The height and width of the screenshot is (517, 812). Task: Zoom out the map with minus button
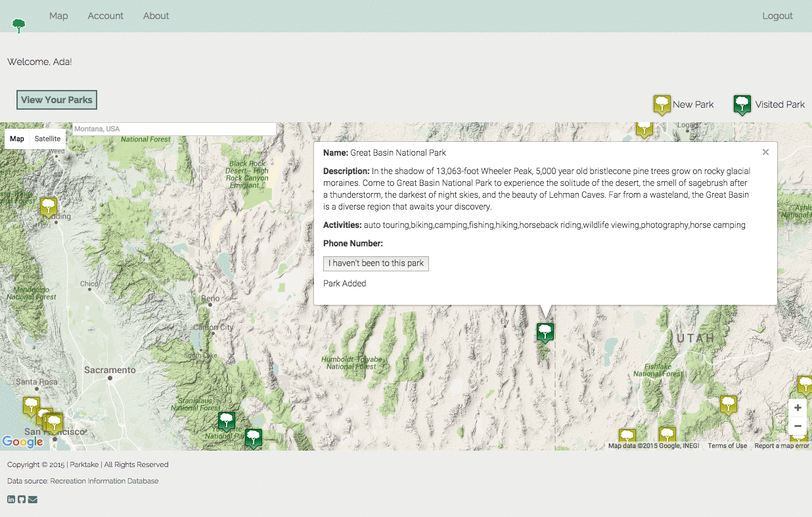click(x=798, y=426)
